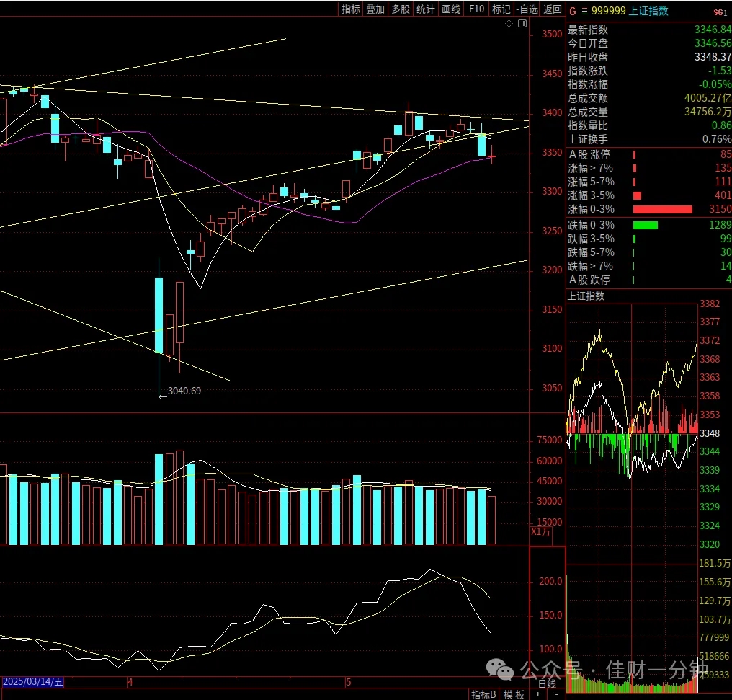The width and height of the screenshot is (732, 700).
Task: Click the 涨幅 > 7% row
Action: 649,168
